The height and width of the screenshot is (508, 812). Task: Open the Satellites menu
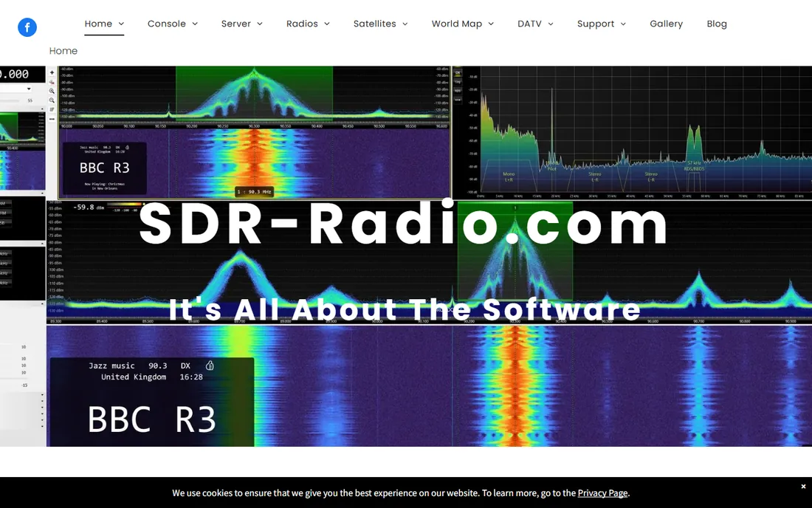coord(374,24)
